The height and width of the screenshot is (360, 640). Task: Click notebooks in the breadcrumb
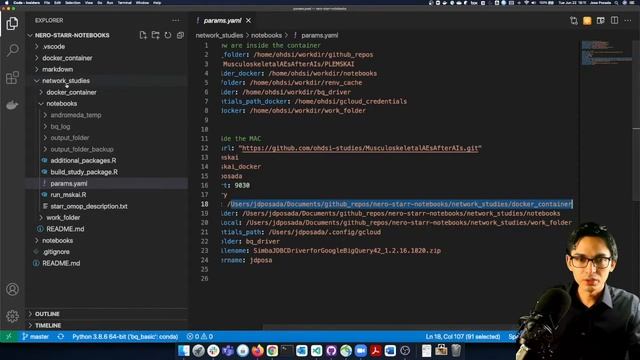[266, 36]
